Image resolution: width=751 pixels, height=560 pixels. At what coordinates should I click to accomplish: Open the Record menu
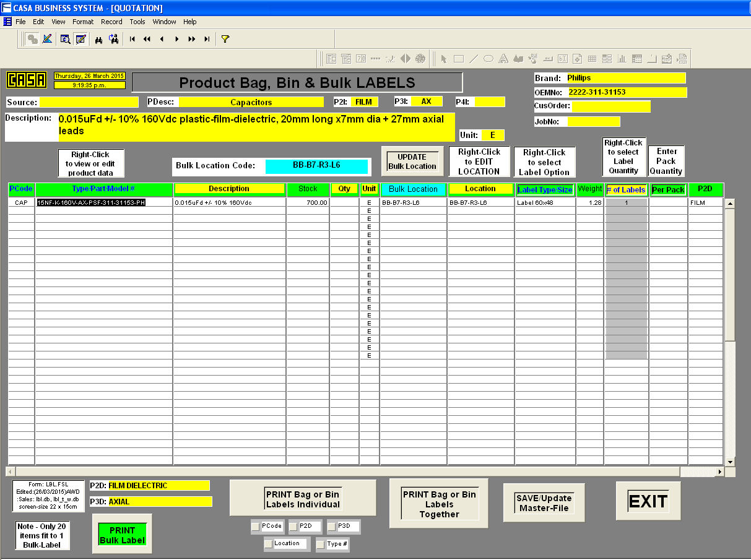pos(112,22)
